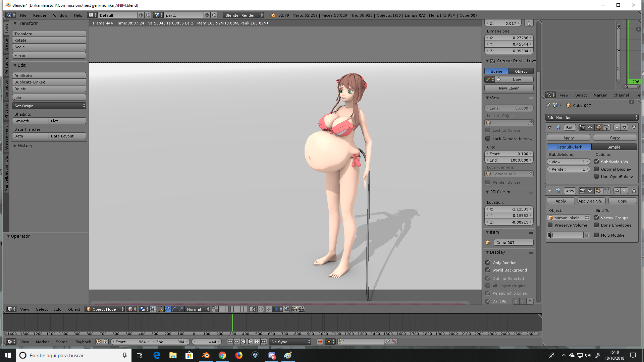Jump to the next keyframe
644x362 pixels.
point(257,342)
